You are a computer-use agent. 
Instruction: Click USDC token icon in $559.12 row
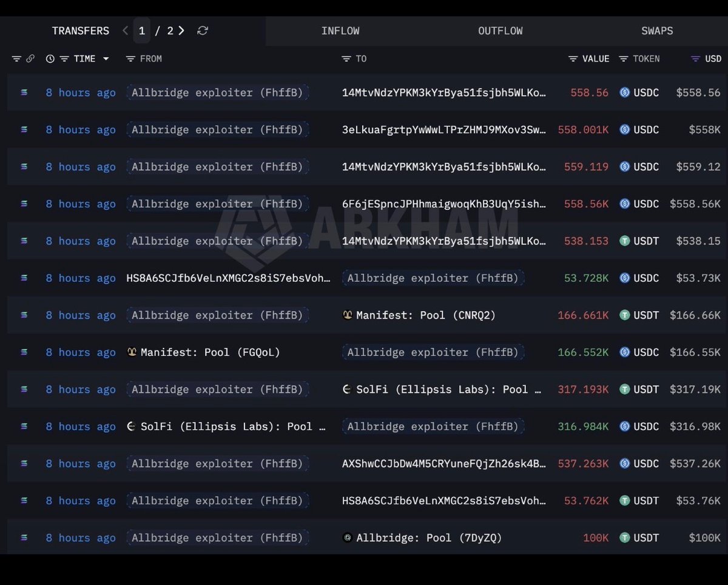click(624, 167)
